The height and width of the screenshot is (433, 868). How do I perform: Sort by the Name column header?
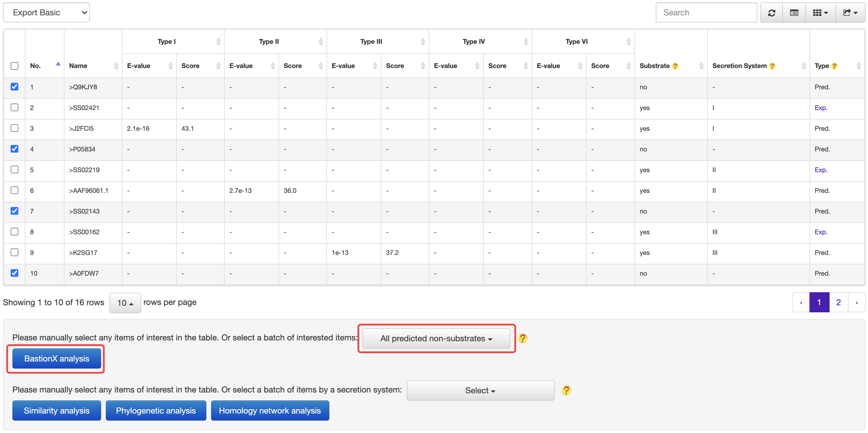(x=78, y=66)
